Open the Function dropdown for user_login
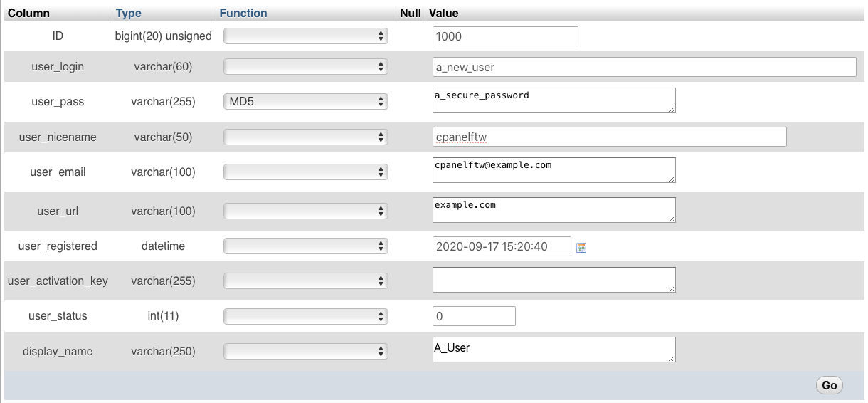Image resolution: width=868 pixels, height=403 pixels. [306, 67]
